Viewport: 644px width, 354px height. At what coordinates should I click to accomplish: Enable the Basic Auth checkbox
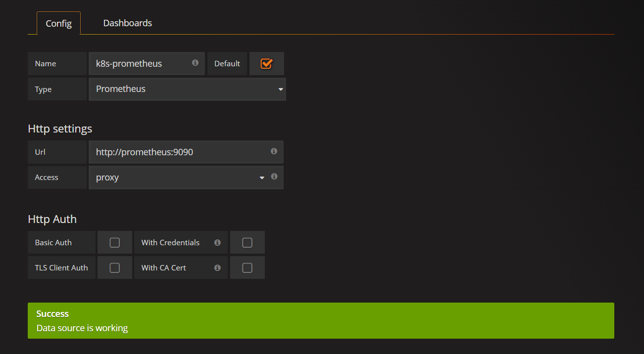point(115,243)
